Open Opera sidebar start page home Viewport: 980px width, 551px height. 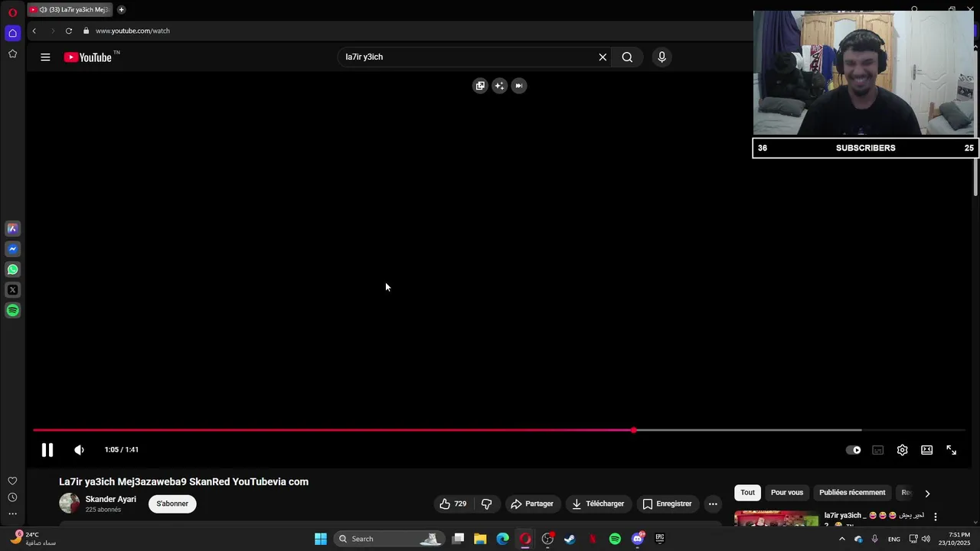coord(12,33)
